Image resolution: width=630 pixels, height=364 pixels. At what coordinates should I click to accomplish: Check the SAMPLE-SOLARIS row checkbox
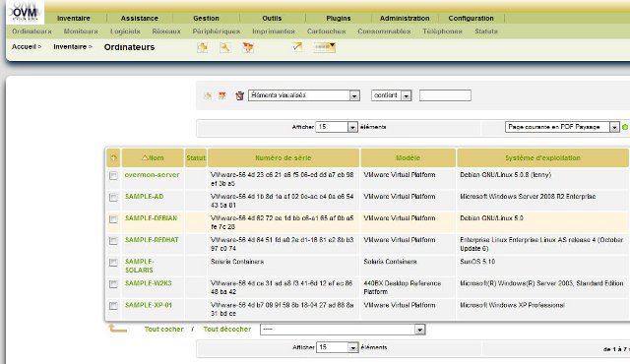113,263
